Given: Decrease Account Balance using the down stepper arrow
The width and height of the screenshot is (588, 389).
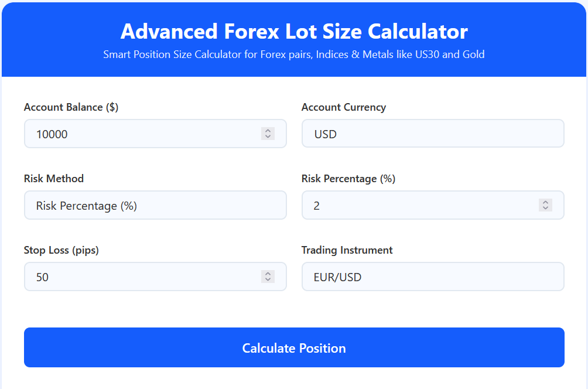Looking at the screenshot, I should tap(268, 137).
